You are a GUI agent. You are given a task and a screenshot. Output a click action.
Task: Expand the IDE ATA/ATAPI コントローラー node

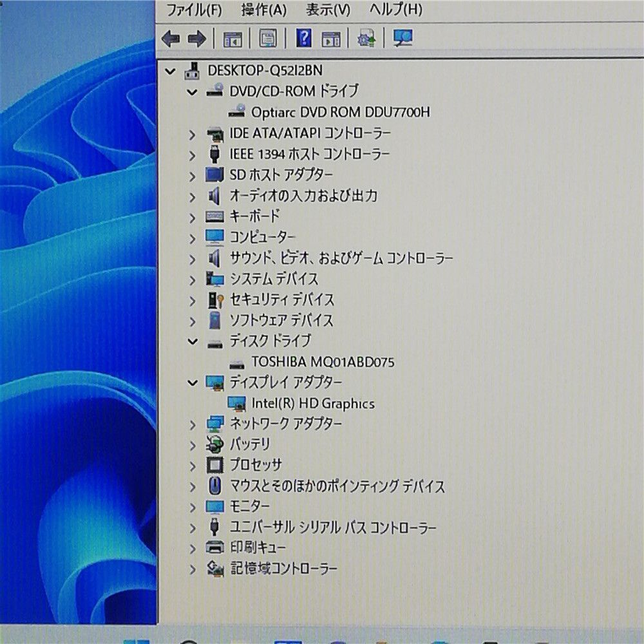[x=192, y=135]
